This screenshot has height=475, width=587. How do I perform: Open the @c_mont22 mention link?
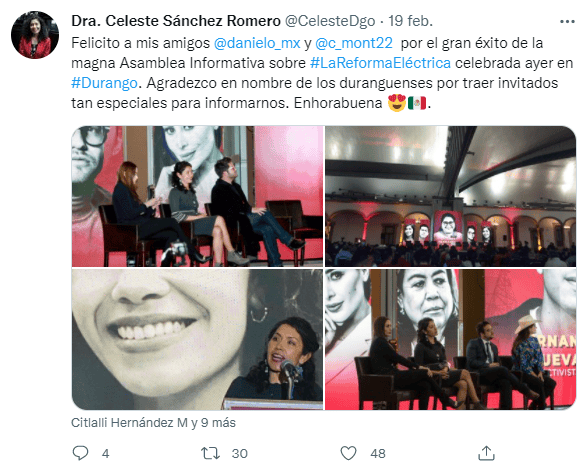click(x=354, y=43)
